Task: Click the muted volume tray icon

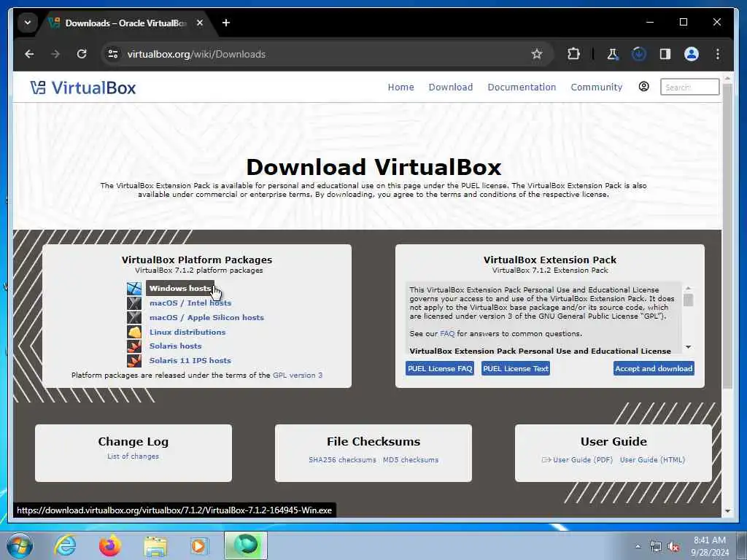Action: coord(673,547)
